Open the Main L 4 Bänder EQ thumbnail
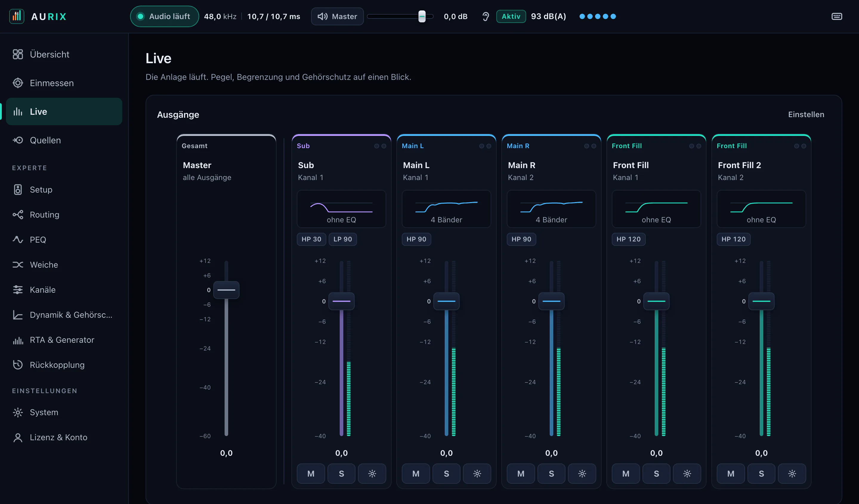This screenshot has height=504, width=859. pos(446,209)
